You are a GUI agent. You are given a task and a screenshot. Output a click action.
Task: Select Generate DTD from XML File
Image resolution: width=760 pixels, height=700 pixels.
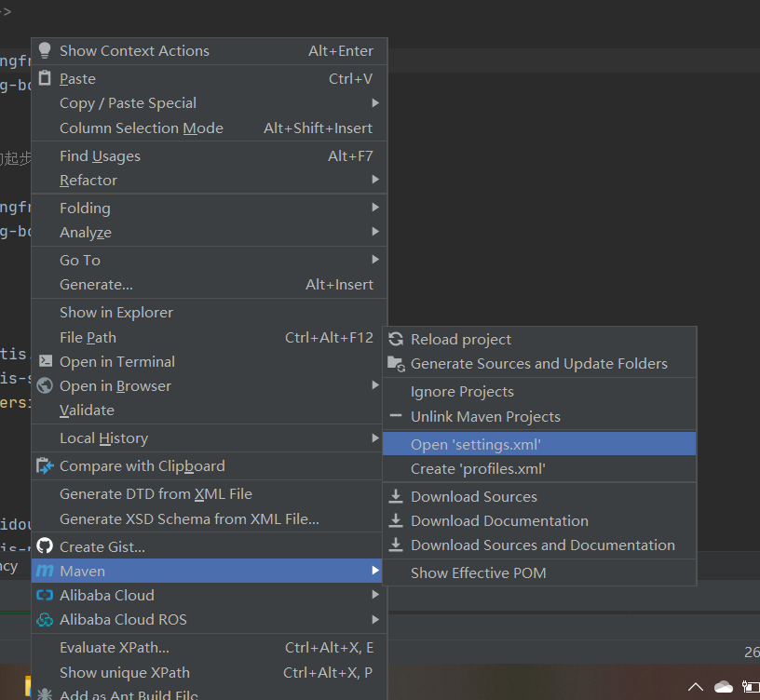(x=209, y=494)
